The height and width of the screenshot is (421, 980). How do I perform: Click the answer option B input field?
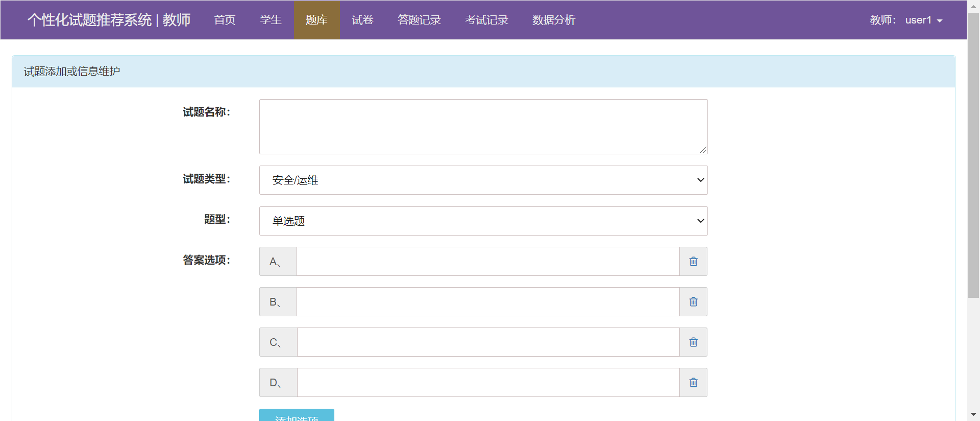coord(488,302)
